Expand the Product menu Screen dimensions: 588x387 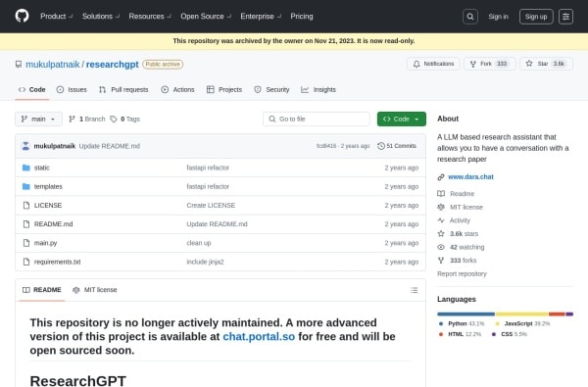[x=57, y=16]
